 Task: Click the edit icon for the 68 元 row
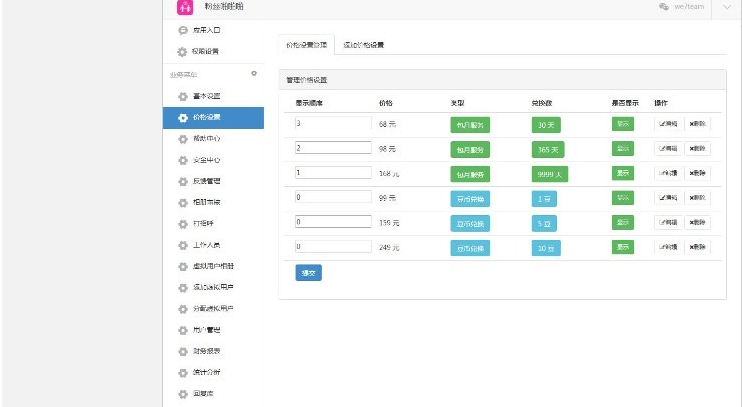[x=668, y=124]
